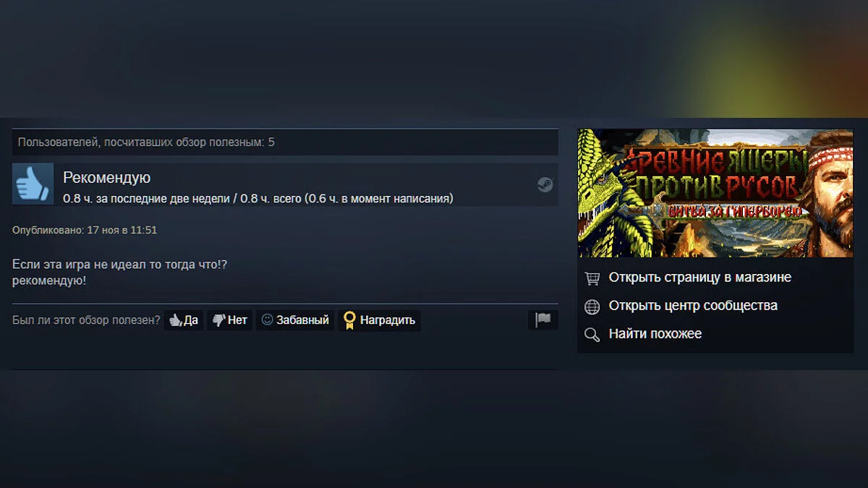Screen dimensions: 868x488
Task: Click the helpful users count bar
Action: [x=285, y=142]
